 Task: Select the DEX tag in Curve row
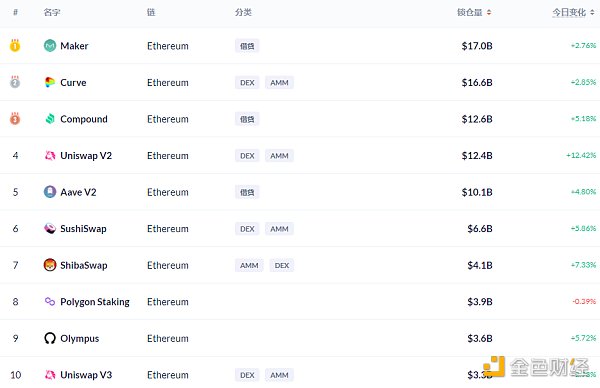[x=247, y=83]
